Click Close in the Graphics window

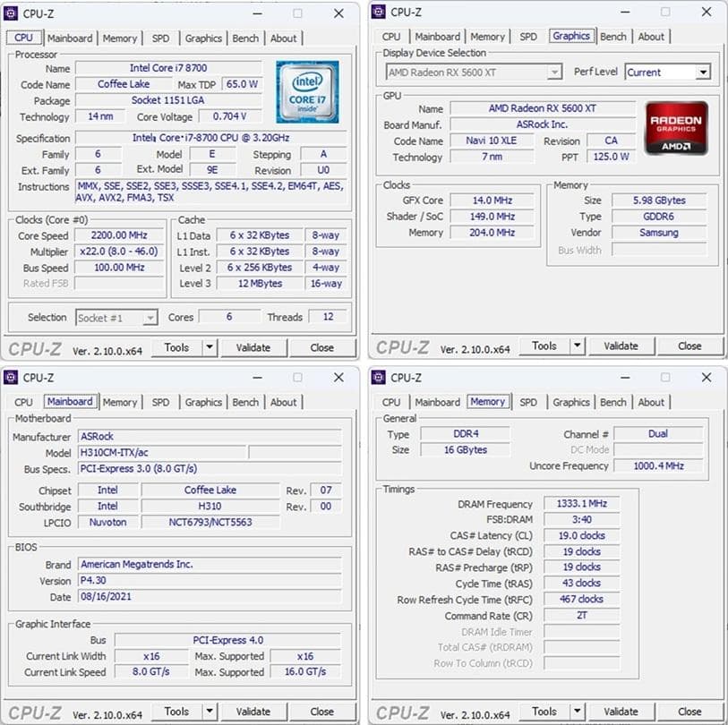(x=690, y=345)
